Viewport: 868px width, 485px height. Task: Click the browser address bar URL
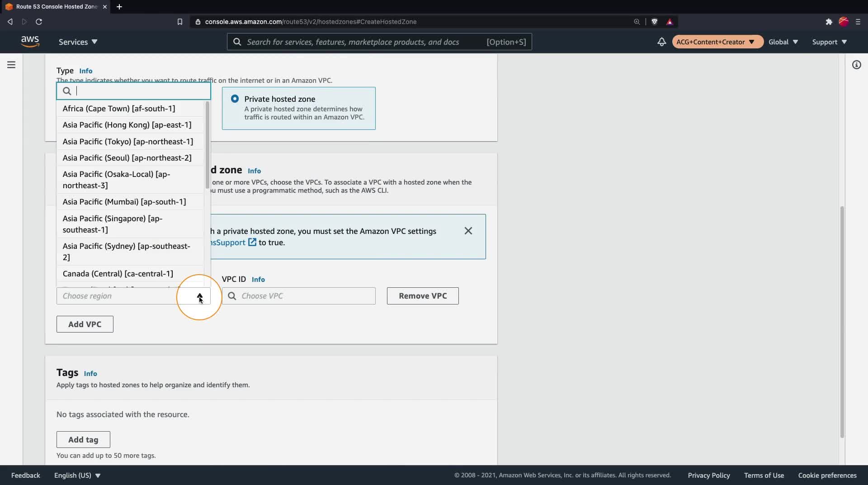coord(311,22)
